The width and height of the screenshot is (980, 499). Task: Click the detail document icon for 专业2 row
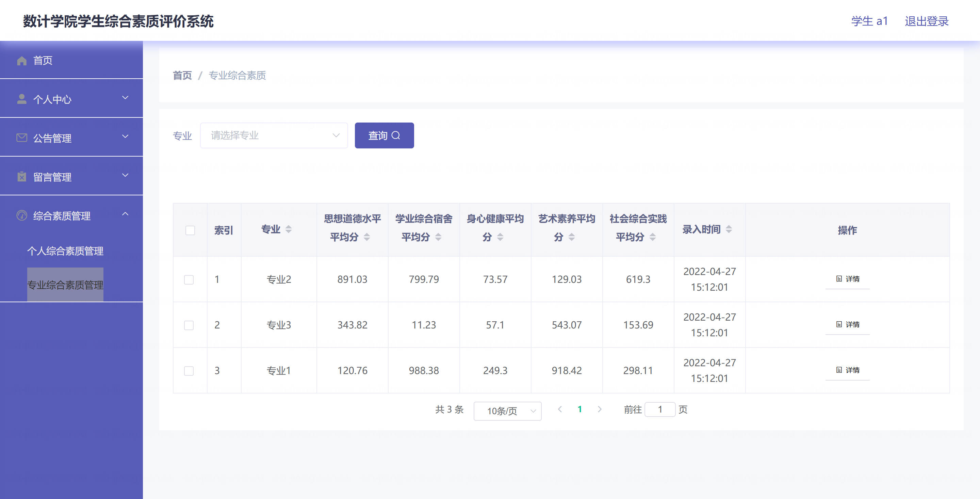[839, 279]
